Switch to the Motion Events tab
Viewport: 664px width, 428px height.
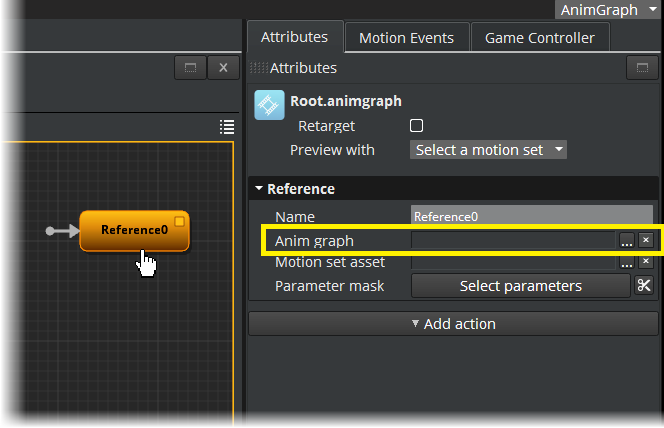[x=406, y=38]
